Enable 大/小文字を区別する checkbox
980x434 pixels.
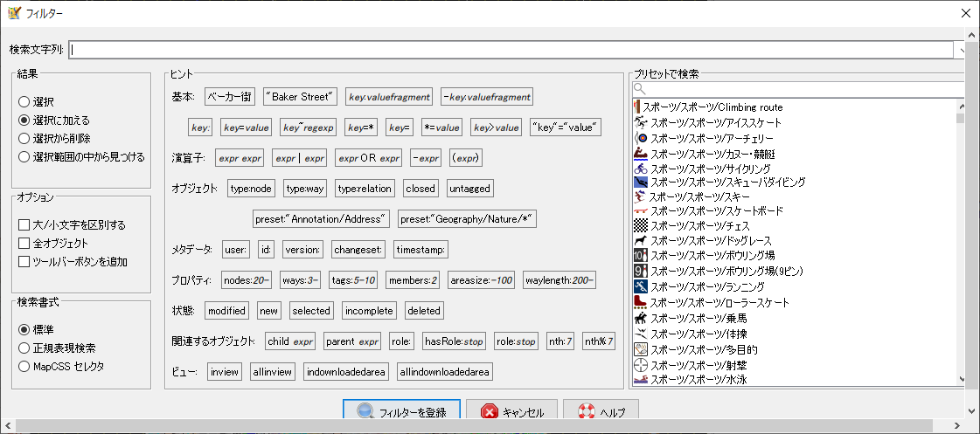click(24, 225)
